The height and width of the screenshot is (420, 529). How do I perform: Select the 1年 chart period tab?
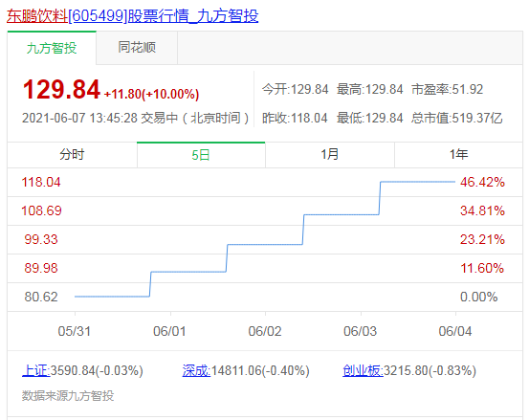(458, 155)
